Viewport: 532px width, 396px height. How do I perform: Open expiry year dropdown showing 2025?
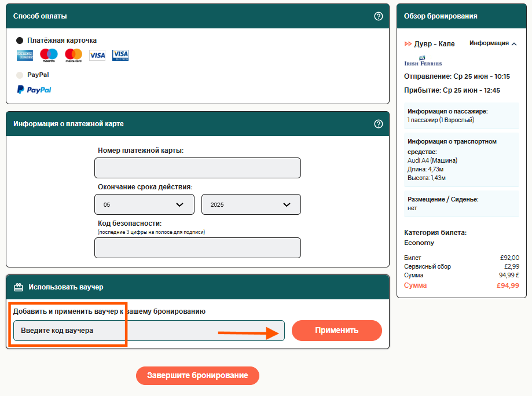tap(251, 205)
